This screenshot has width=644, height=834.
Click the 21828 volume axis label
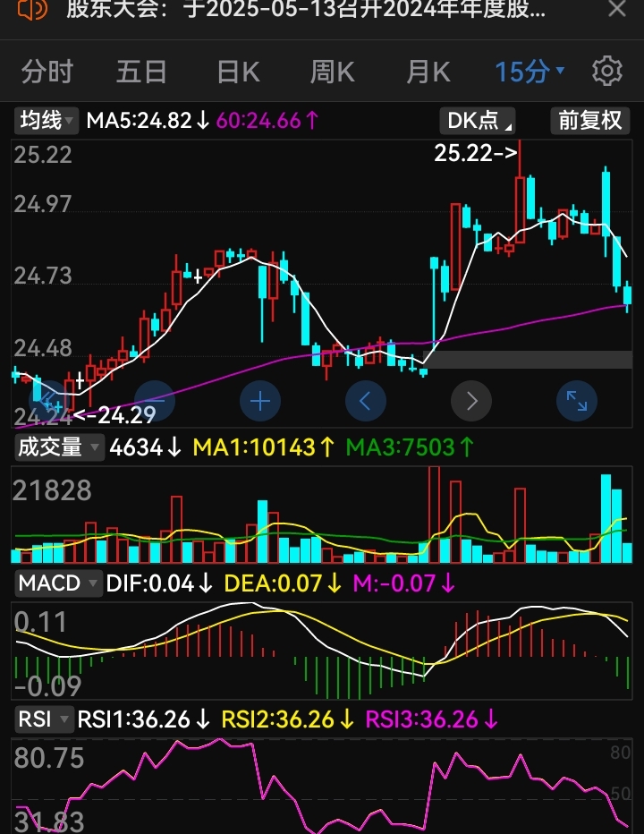click(52, 490)
